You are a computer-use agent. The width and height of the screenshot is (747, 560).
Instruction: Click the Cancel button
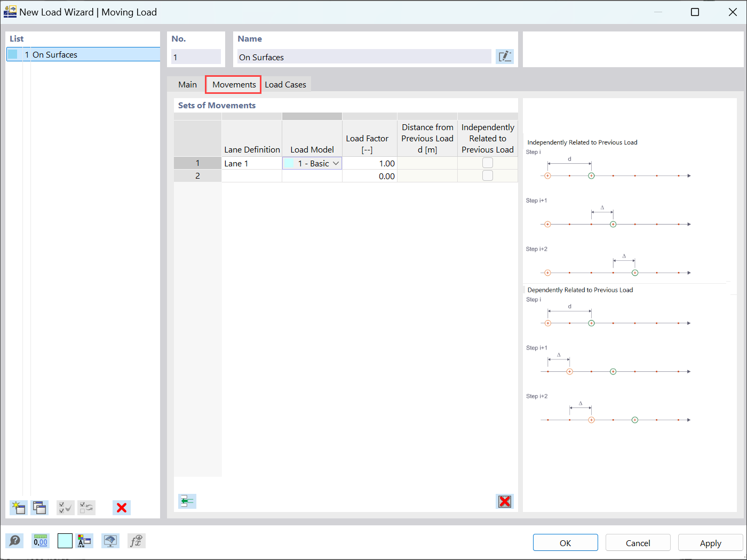[638, 543]
